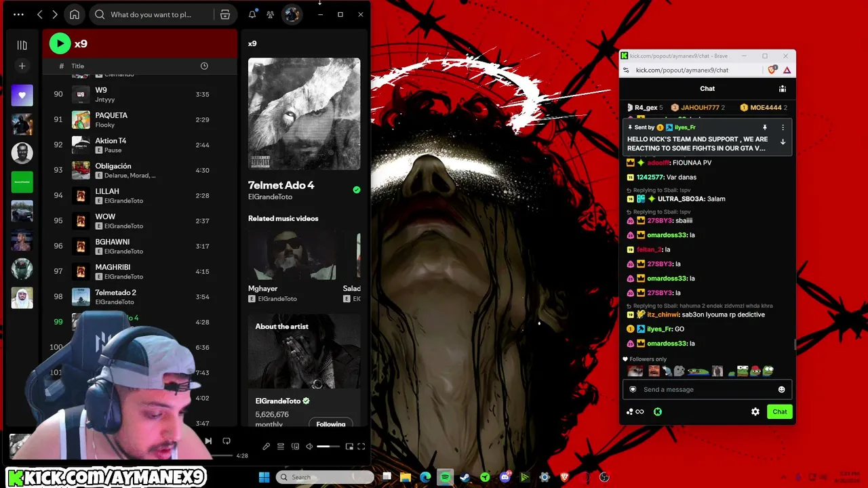Click Send a message field
The width and height of the screenshot is (868, 488).
(x=707, y=390)
